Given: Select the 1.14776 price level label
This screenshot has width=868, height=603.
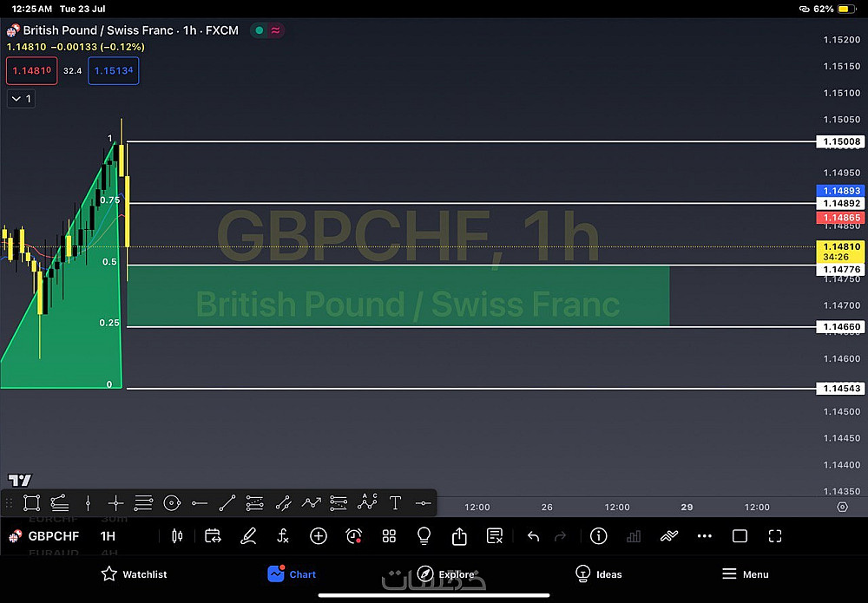Looking at the screenshot, I should [x=841, y=270].
